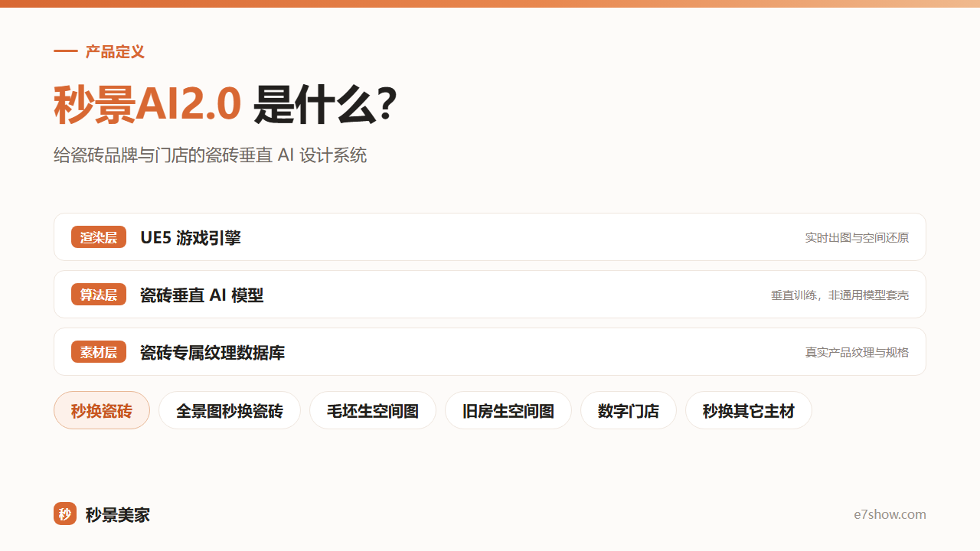This screenshot has width=980, height=551.
Task: Click the 渲染层 orange badge
Action: [99, 237]
